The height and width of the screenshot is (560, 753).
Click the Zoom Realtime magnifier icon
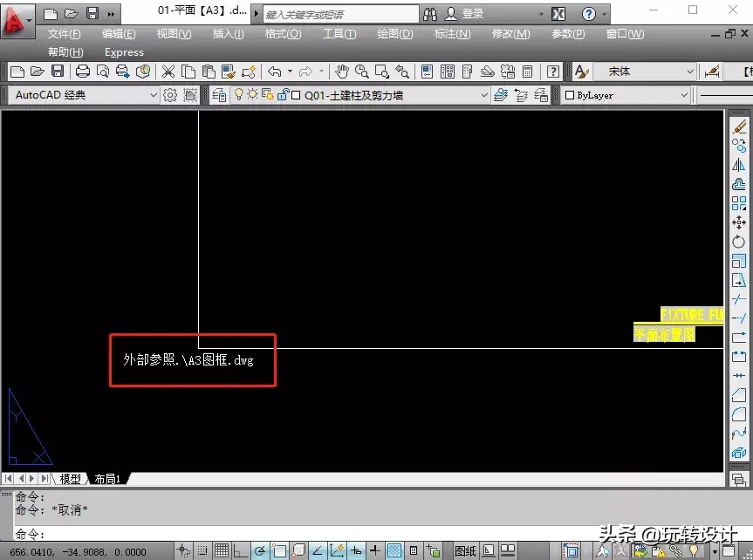361,72
